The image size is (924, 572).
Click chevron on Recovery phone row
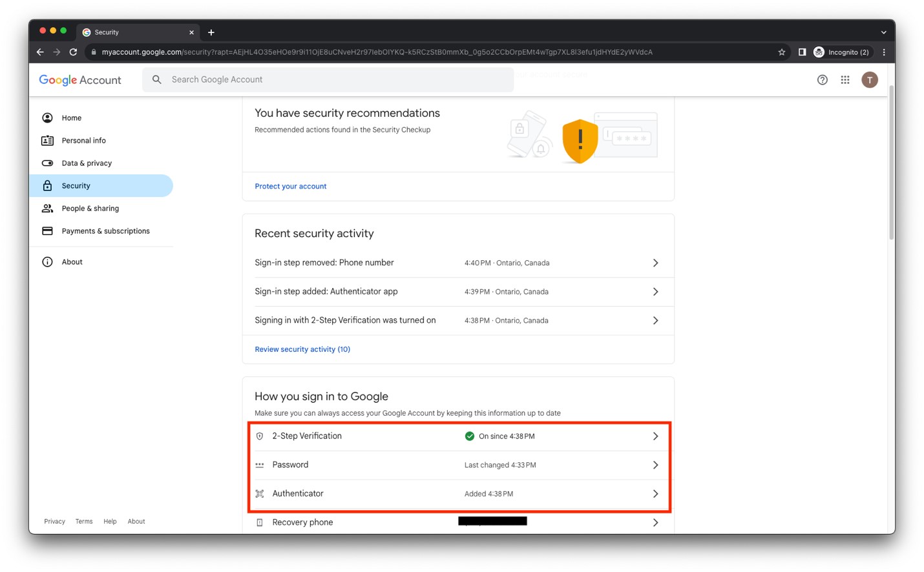pos(655,522)
